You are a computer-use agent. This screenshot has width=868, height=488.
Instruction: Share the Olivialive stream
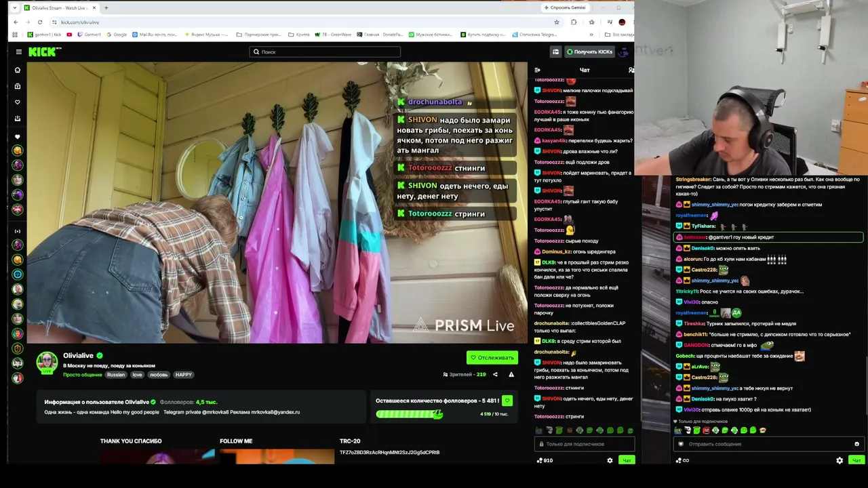tap(495, 374)
